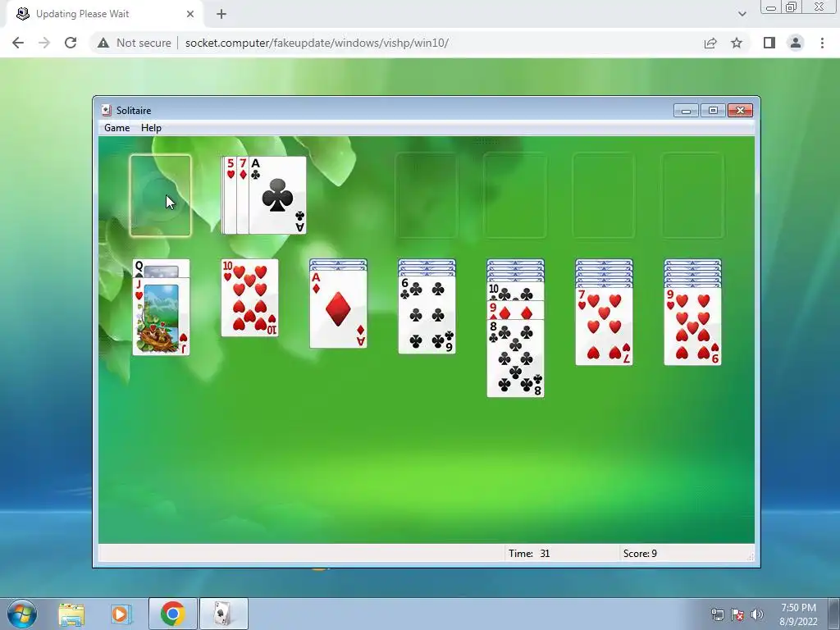The width and height of the screenshot is (840, 630).
Task: Reload the browser page
Action: coord(71,43)
